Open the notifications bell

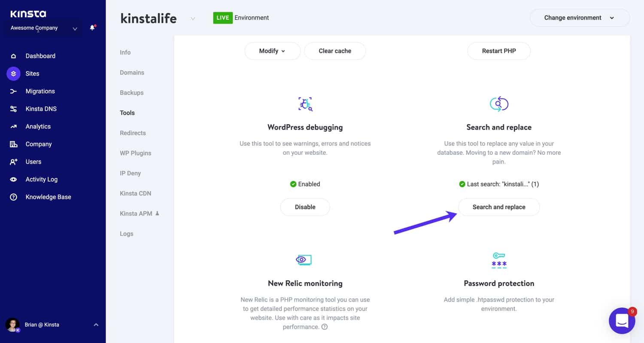pyautogui.click(x=91, y=27)
